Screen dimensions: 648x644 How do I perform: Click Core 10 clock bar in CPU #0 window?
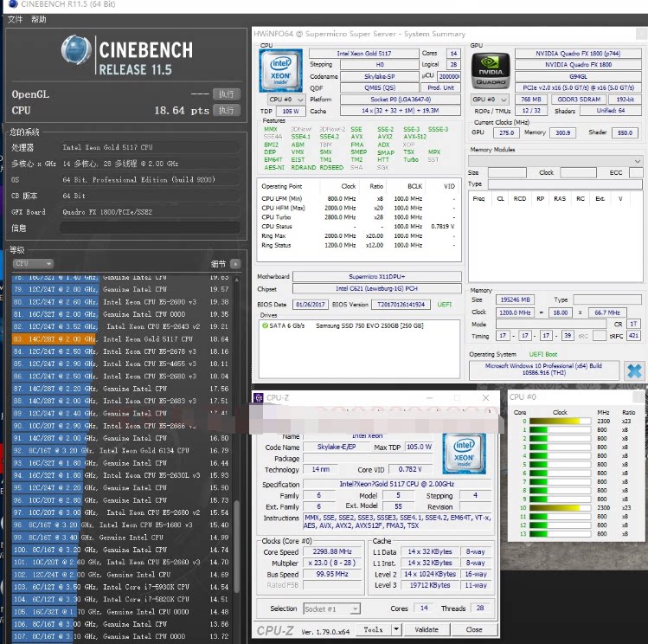tap(560, 508)
